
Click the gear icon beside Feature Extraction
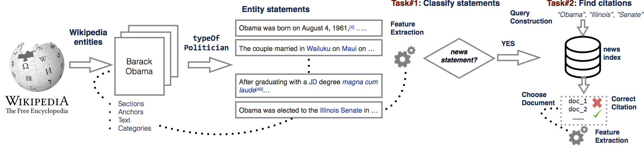(405, 57)
